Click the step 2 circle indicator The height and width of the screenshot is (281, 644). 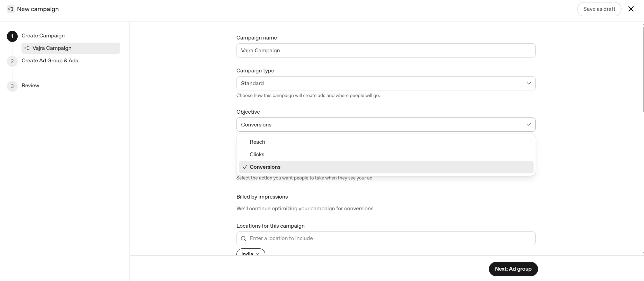click(x=12, y=61)
